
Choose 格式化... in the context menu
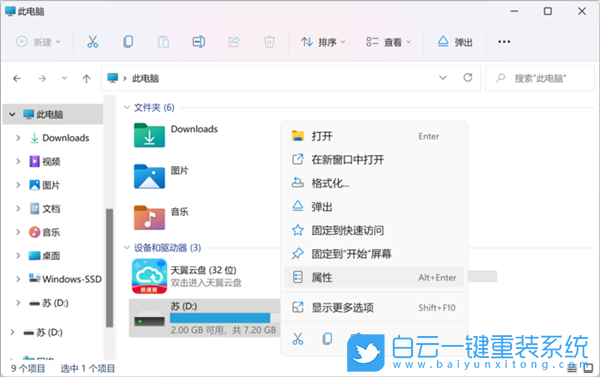point(374,183)
